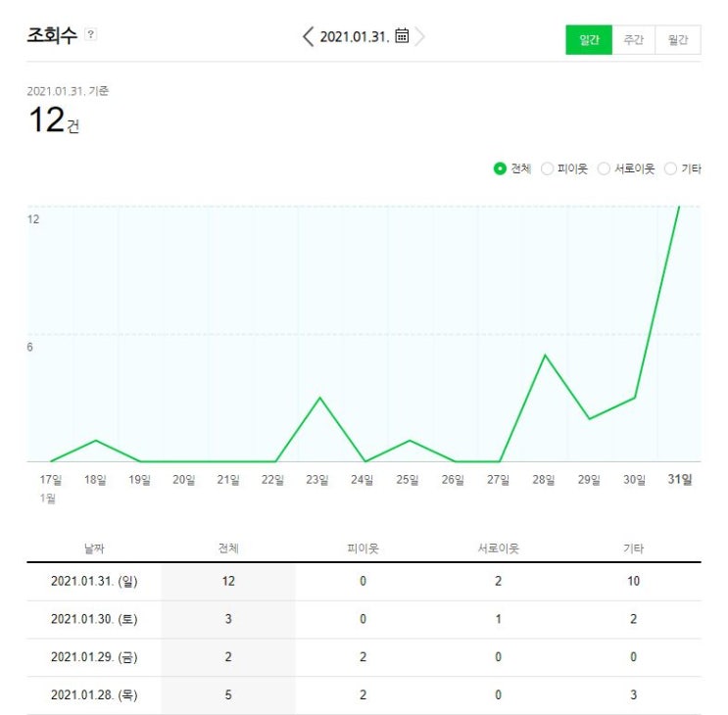The image size is (728, 715).
Task: Click the 12건 summary count
Action: (x=54, y=119)
